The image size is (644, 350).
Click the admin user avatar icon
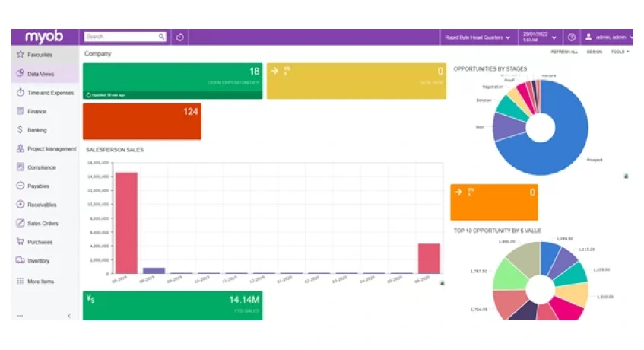(x=588, y=37)
